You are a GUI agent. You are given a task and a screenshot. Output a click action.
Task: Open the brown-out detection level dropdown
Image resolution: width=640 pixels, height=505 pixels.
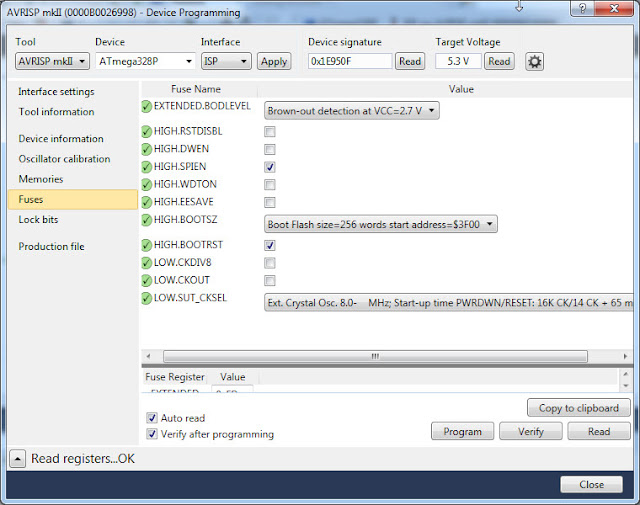coord(352,111)
